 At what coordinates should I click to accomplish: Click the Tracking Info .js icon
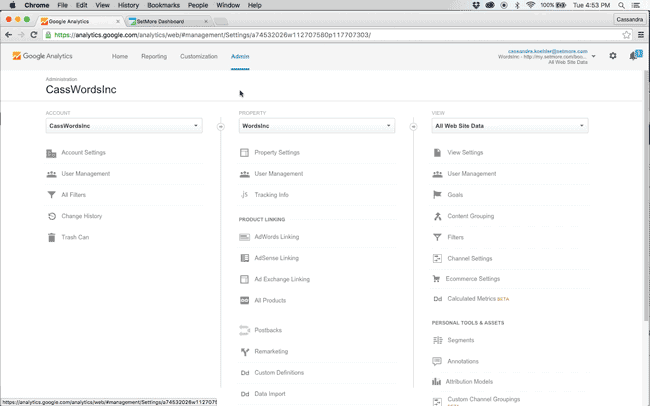coord(244,194)
